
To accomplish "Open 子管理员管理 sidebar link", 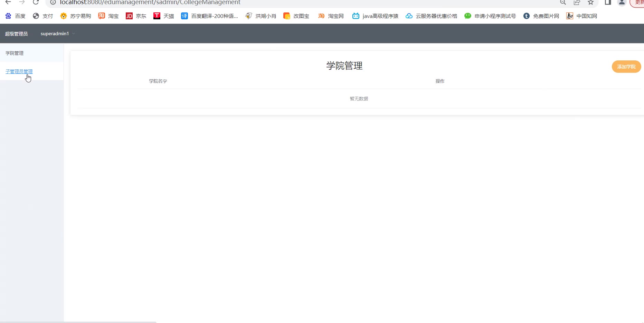I will coord(19,71).
